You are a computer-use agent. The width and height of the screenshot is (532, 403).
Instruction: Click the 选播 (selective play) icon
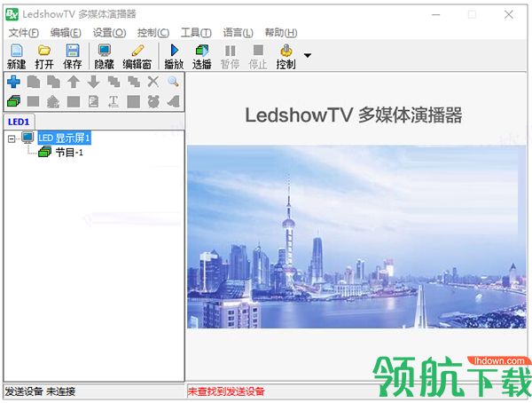pos(202,57)
